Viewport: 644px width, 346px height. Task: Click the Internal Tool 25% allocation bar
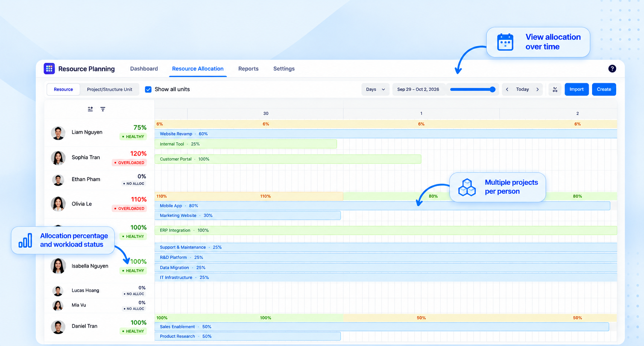[x=246, y=144]
